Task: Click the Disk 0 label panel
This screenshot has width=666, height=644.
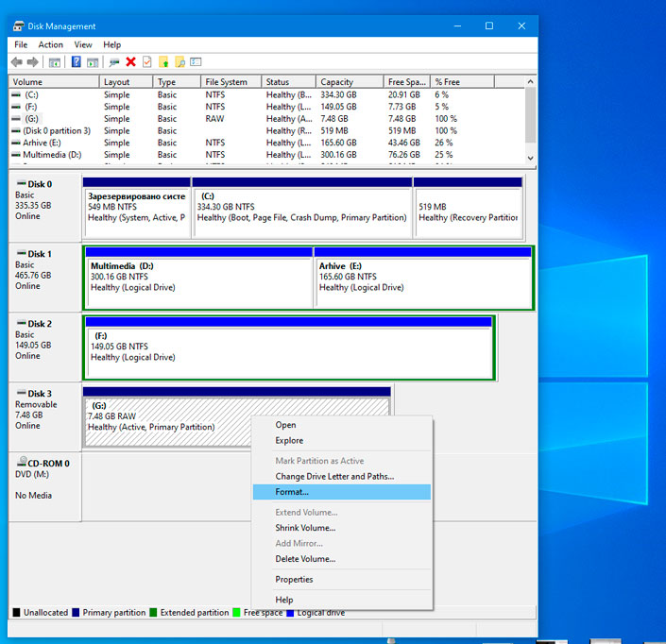Action: tap(44, 207)
